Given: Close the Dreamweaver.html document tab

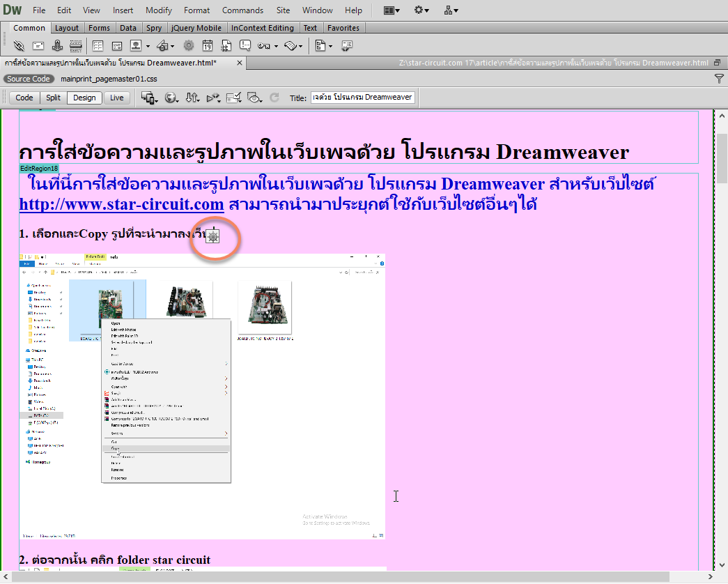Looking at the screenshot, I should click(240, 63).
